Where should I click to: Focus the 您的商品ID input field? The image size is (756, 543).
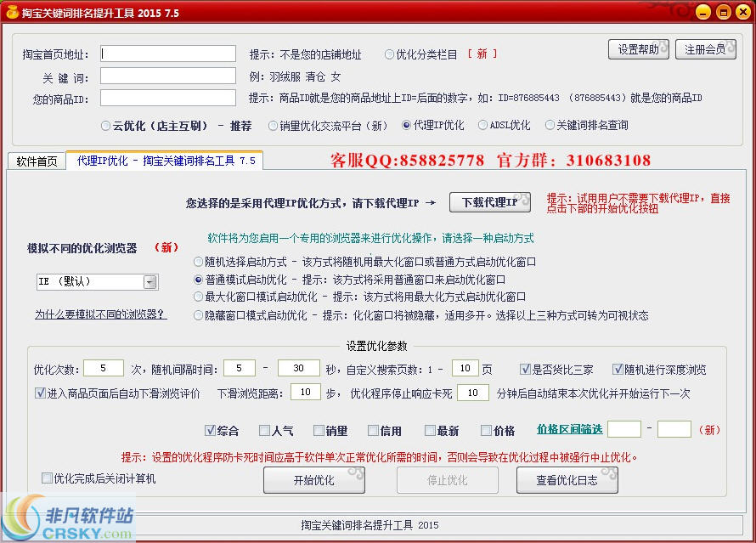pyautogui.click(x=168, y=98)
